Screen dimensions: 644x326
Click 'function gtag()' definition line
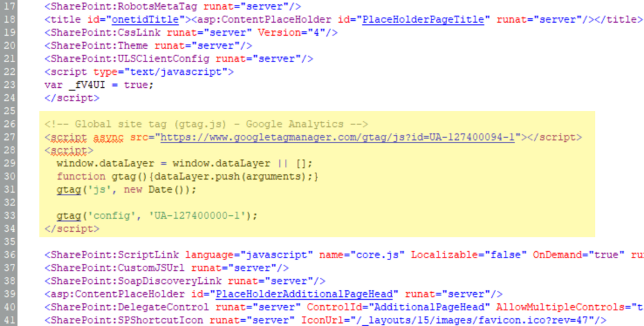click(x=187, y=177)
